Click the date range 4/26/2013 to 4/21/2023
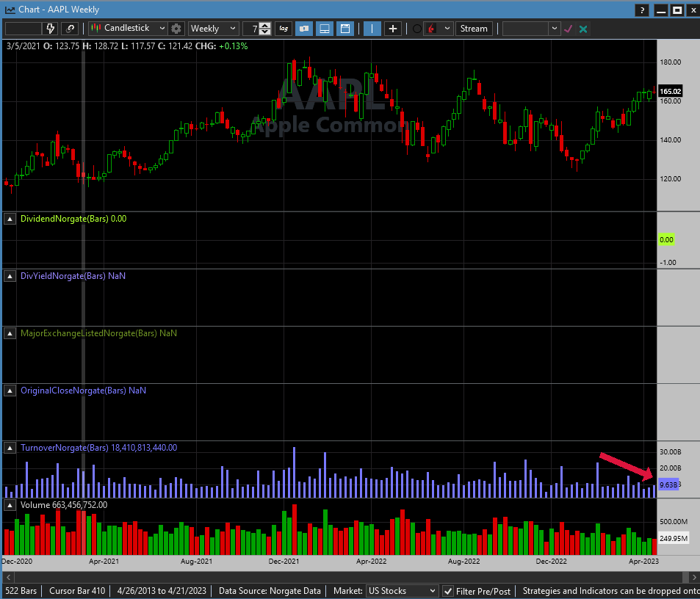 (162, 591)
